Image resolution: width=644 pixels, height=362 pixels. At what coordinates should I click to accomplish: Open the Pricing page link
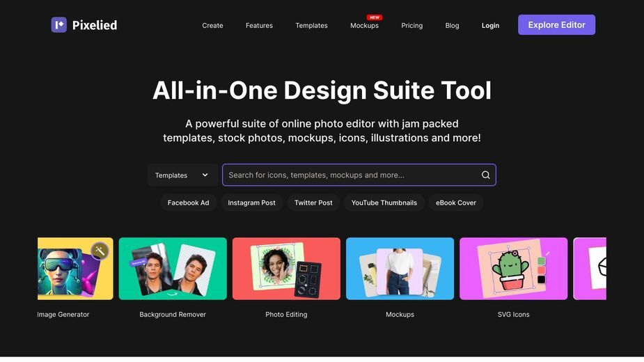(x=412, y=26)
